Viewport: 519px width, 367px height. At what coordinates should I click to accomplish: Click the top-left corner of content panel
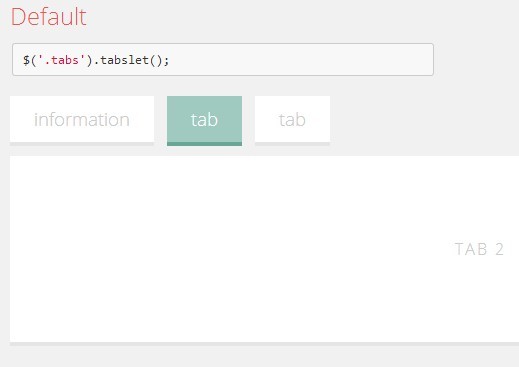11,157
